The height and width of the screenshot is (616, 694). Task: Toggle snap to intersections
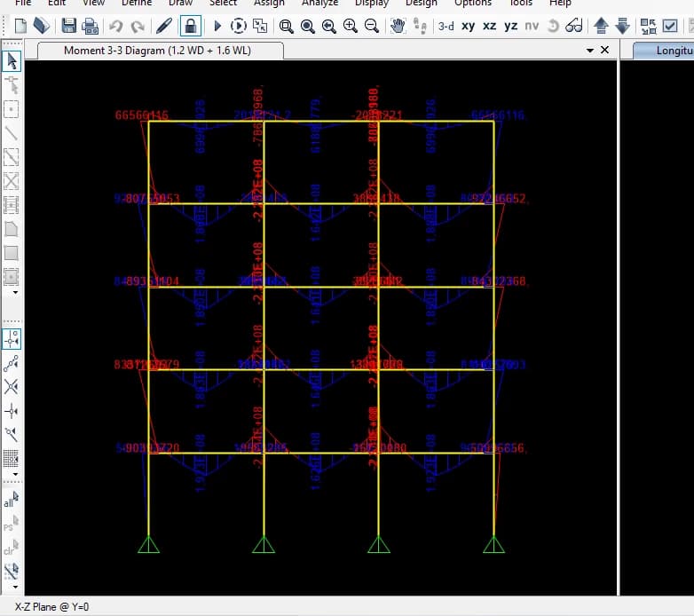tap(12, 387)
